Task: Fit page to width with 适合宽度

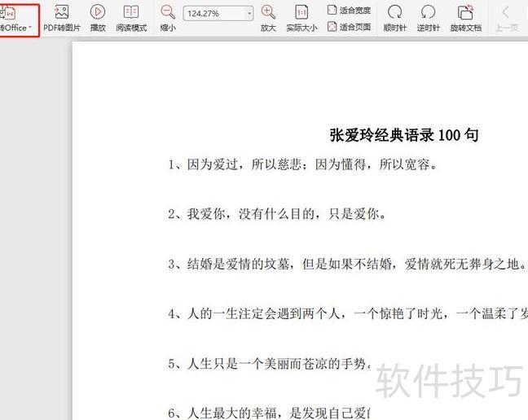Action: tap(350, 11)
